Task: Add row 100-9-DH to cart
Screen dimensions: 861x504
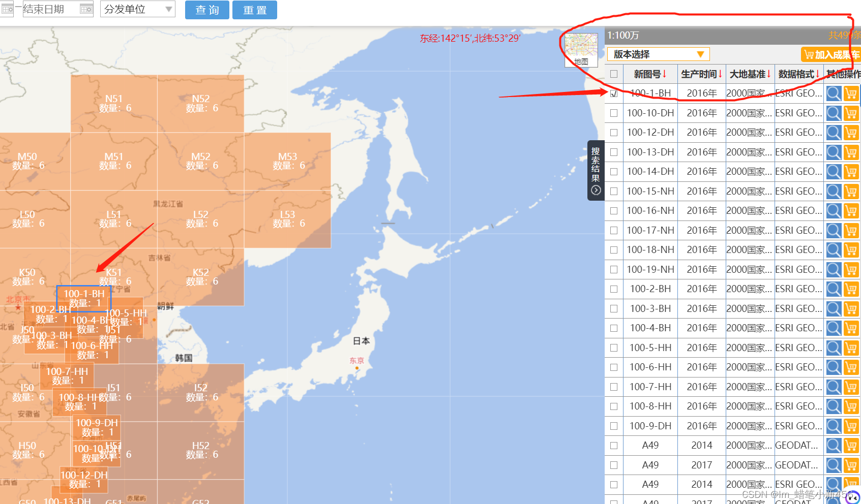Action: 851,426
